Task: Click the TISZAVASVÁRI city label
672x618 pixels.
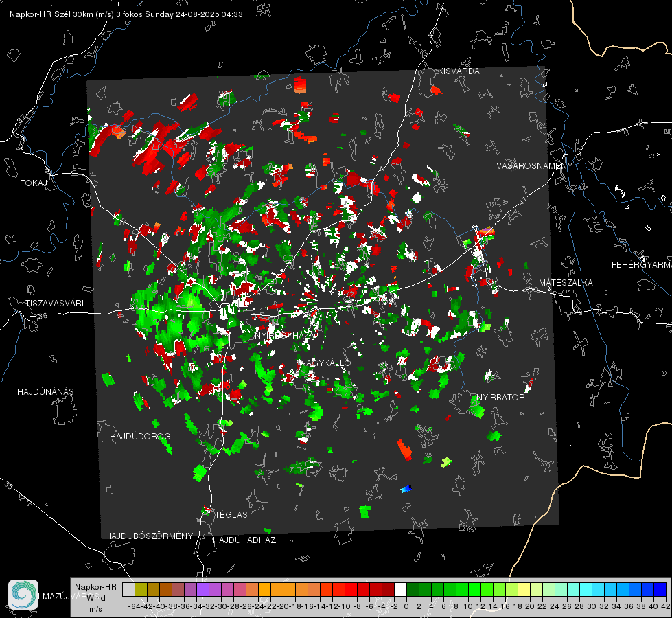Action: (55, 304)
